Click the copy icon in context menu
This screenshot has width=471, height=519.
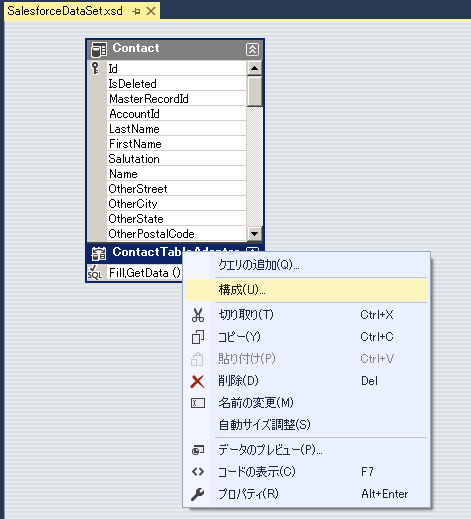198,337
